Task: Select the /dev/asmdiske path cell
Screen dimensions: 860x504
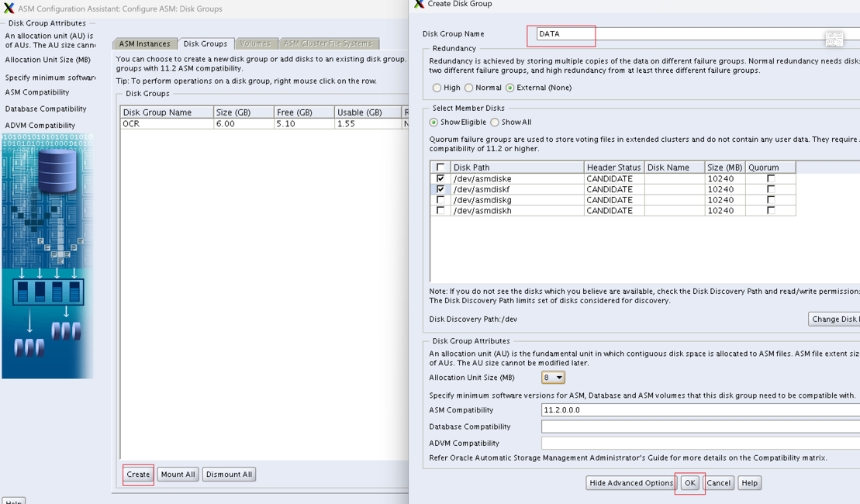Action: click(517, 179)
